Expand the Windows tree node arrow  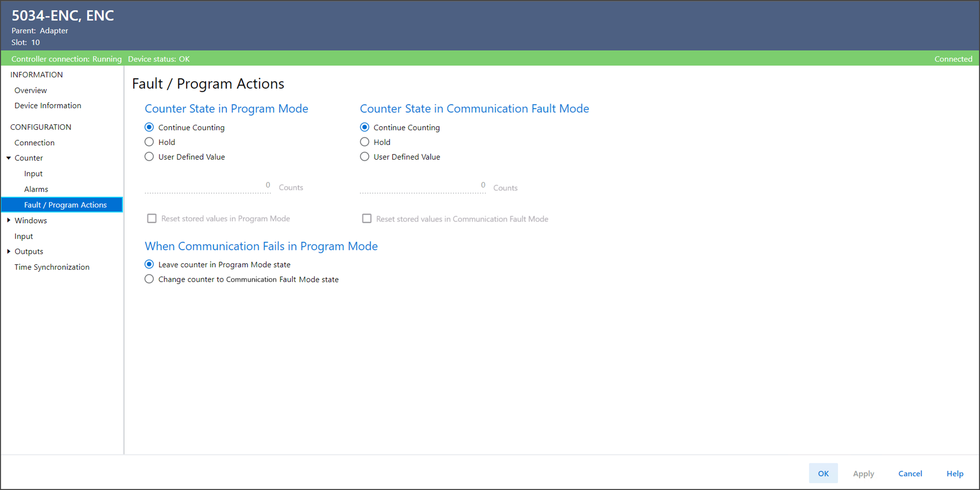9,220
